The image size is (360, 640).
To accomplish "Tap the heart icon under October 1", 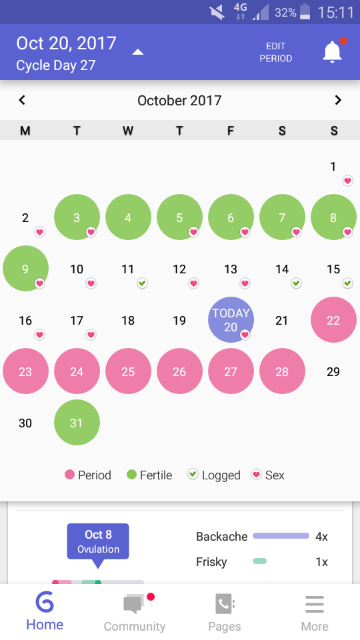I will pos(347,180).
